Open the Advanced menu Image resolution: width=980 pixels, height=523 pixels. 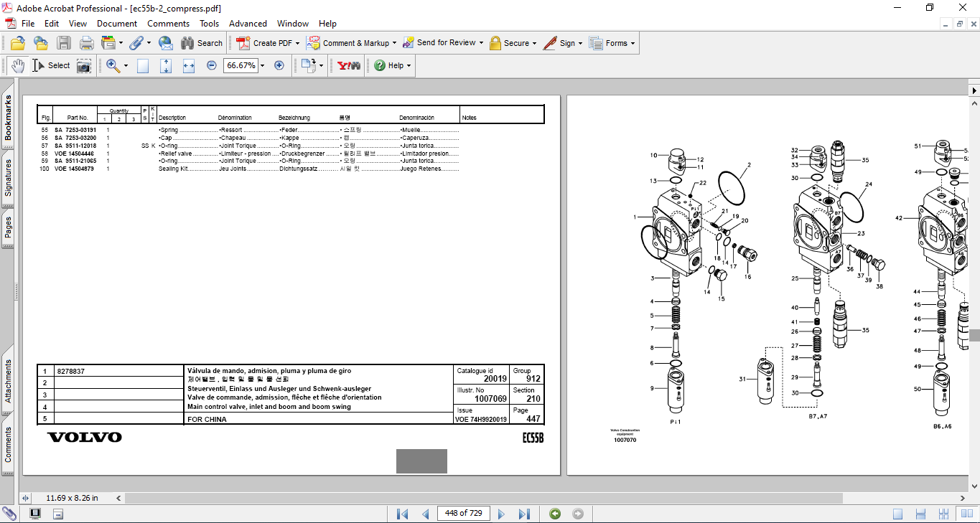click(248, 24)
